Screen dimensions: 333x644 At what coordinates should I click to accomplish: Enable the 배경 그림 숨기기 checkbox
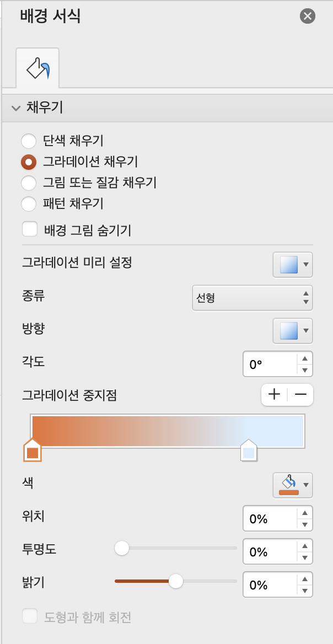tap(30, 229)
